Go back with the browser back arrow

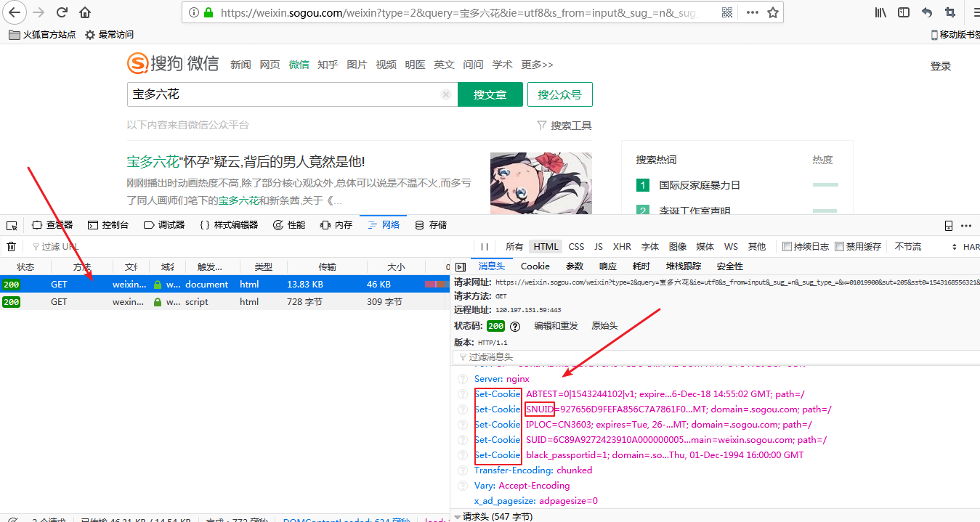[15, 12]
